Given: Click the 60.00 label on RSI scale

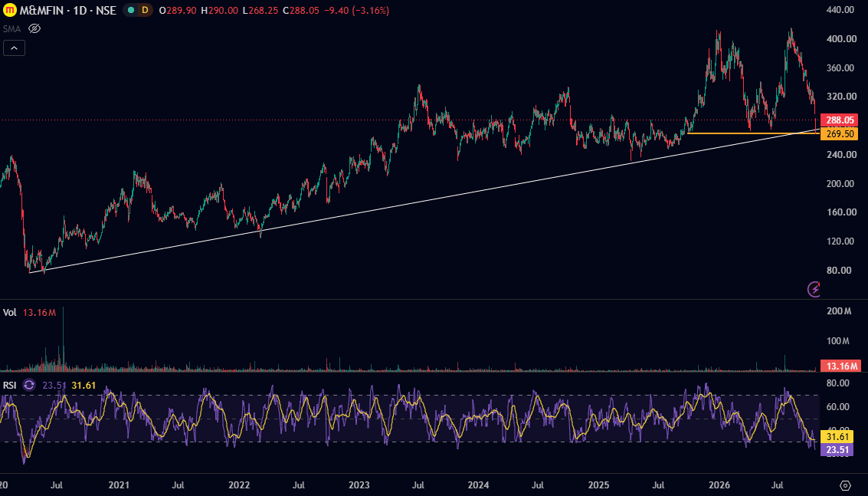Looking at the screenshot, I should coord(837,407).
